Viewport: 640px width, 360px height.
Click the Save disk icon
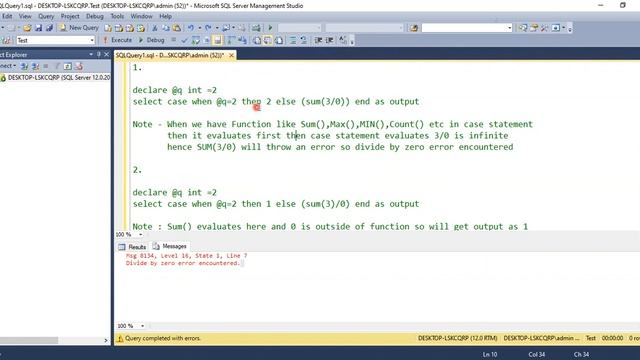pos(38,28)
